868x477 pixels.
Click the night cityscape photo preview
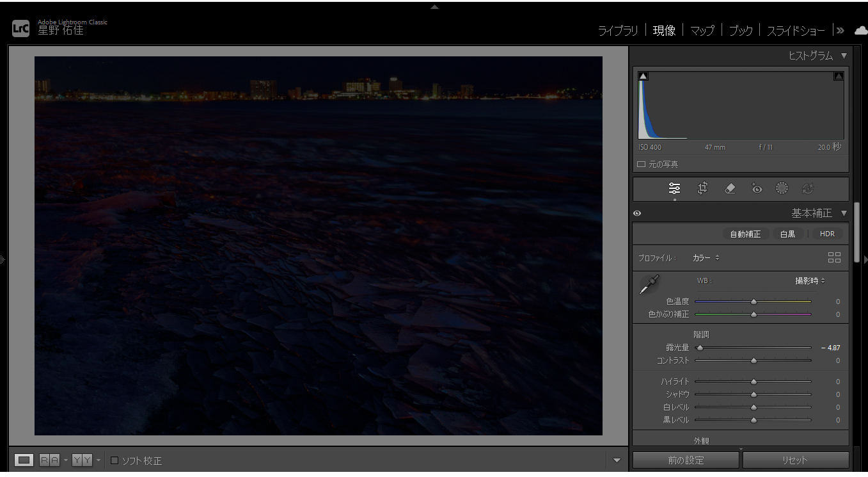pyautogui.click(x=319, y=246)
